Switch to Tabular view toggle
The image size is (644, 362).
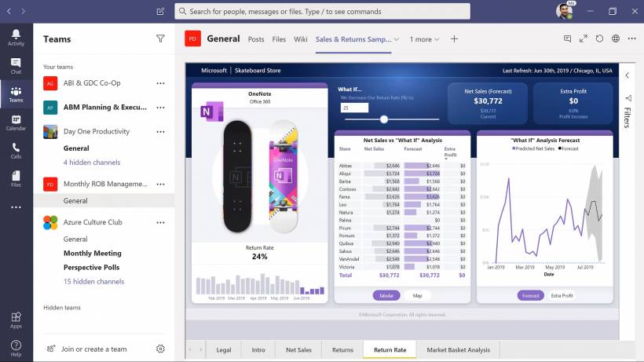tap(386, 295)
